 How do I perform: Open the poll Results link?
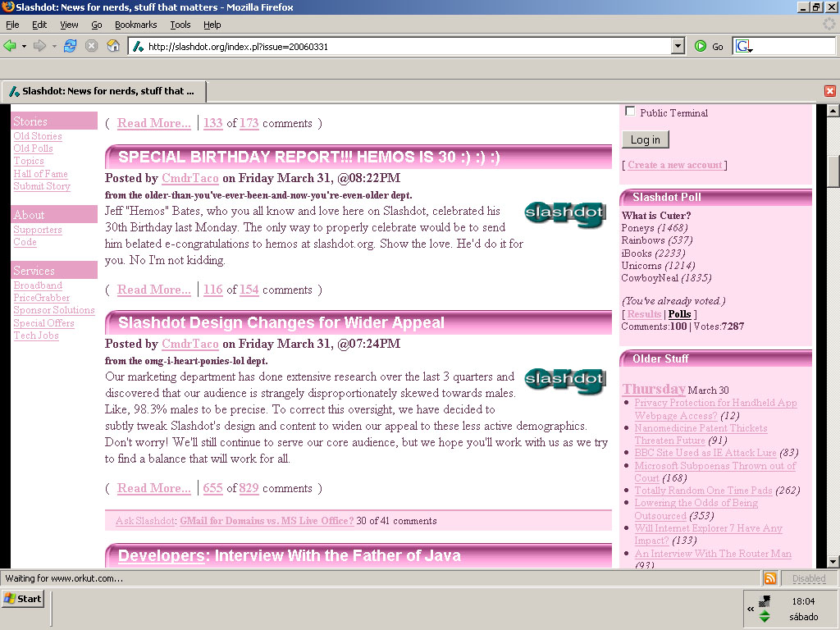point(644,314)
